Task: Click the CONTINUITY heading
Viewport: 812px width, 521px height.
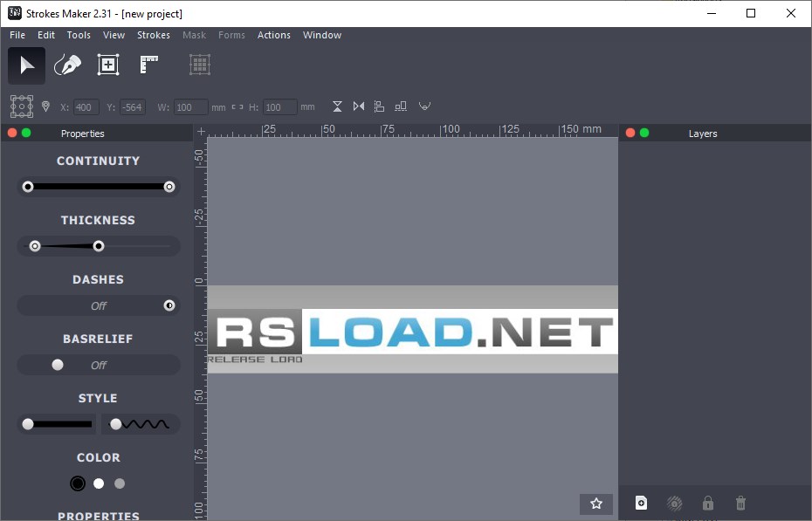Action: point(98,161)
